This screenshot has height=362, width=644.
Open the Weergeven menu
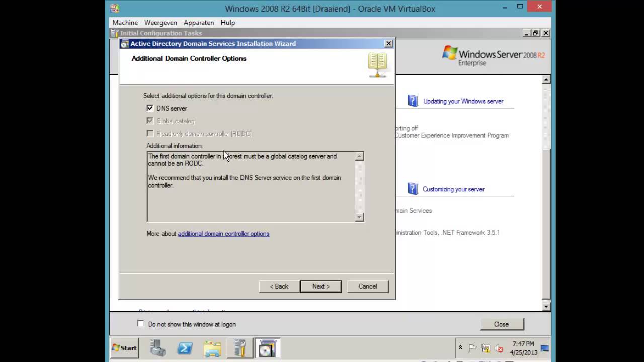[x=160, y=23]
